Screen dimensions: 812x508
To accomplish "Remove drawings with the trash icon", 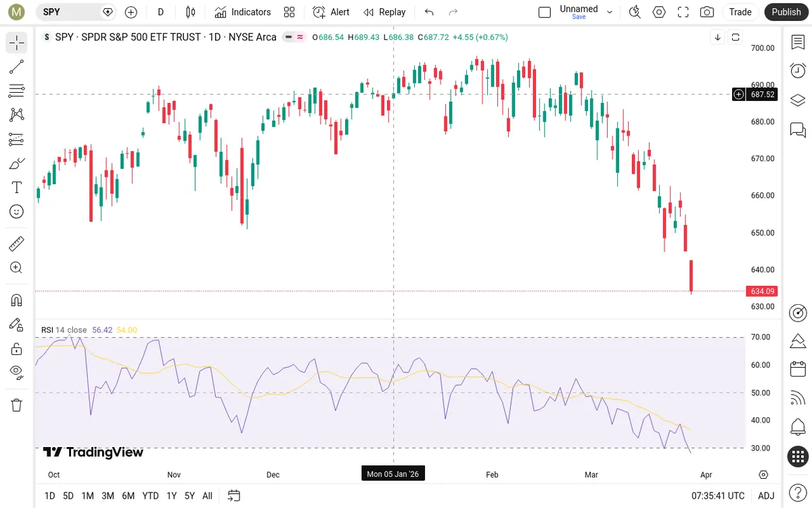I will pos(17,405).
